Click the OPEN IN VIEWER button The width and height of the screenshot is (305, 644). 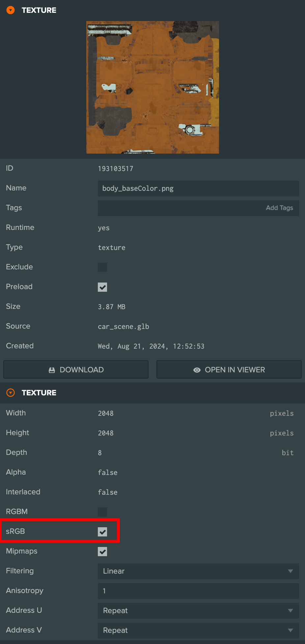[x=229, y=370]
